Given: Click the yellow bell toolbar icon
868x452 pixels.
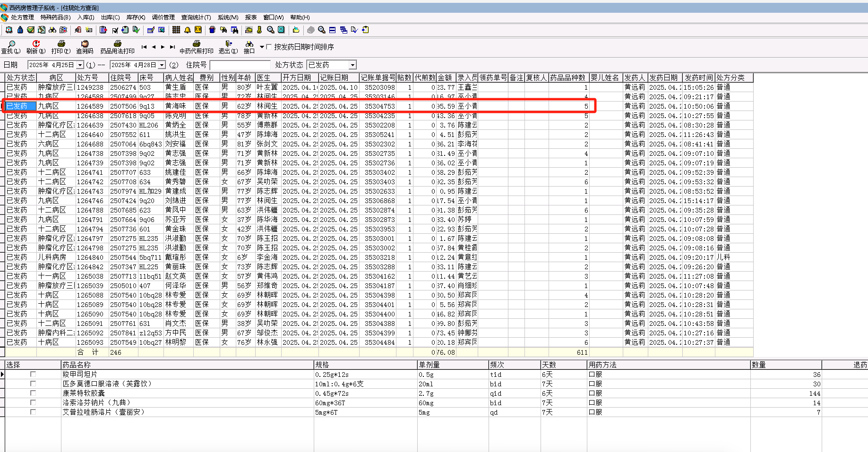Looking at the screenshot, I should click(x=187, y=30).
